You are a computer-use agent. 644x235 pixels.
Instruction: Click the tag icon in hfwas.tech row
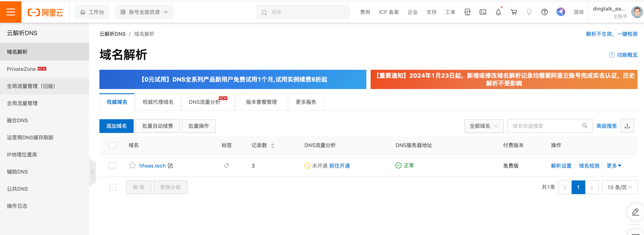226,165
